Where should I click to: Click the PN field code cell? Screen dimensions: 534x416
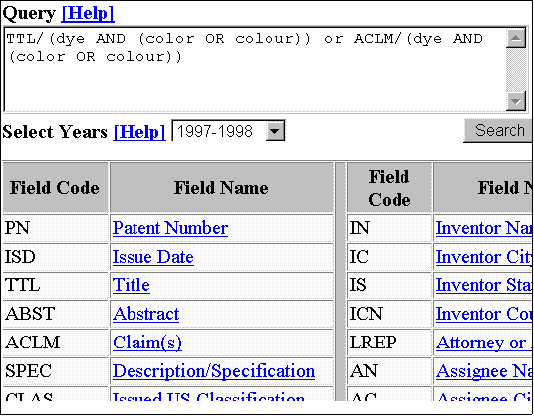[x=56, y=228]
